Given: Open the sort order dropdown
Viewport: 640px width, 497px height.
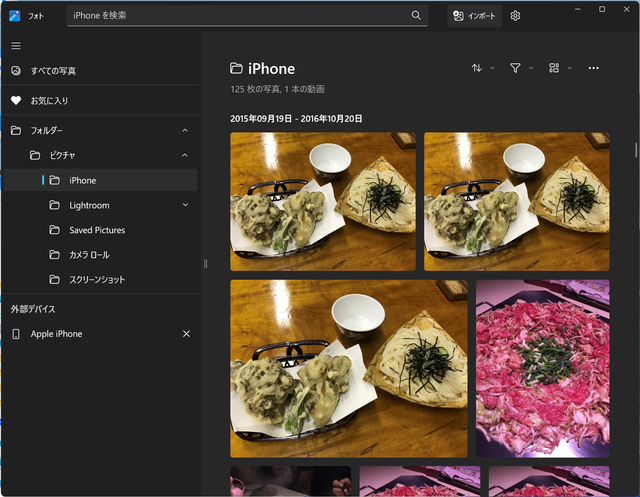Looking at the screenshot, I should (x=482, y=68).
